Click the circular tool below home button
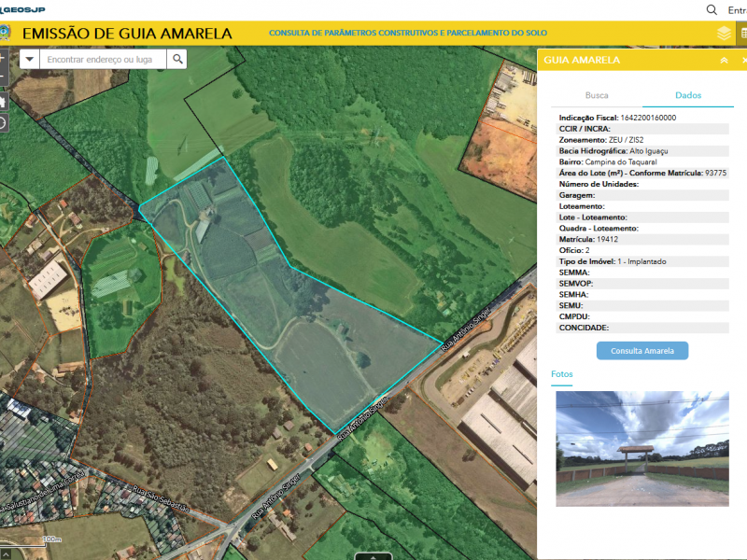The height and width of the screenshot is (560, 747). 2,122
